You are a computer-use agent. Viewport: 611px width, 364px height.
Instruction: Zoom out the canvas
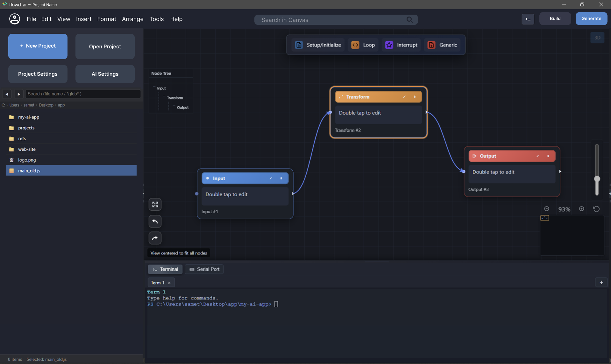pos(547,209)
